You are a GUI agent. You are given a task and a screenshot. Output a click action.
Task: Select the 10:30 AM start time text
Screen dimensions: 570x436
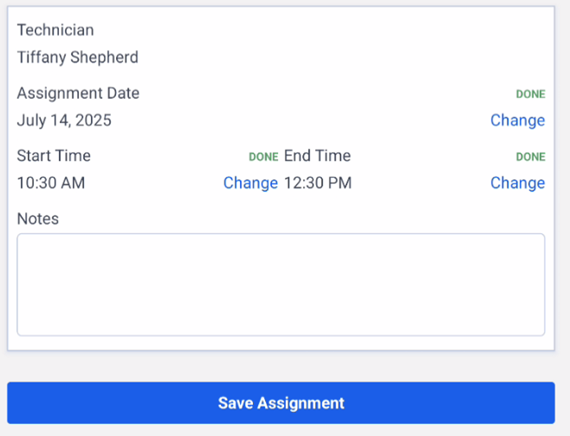coord(51,183)
